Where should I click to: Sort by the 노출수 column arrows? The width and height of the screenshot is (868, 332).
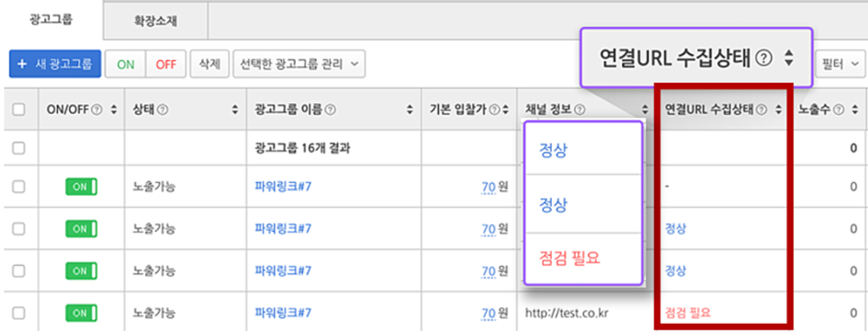coord(855,109)
